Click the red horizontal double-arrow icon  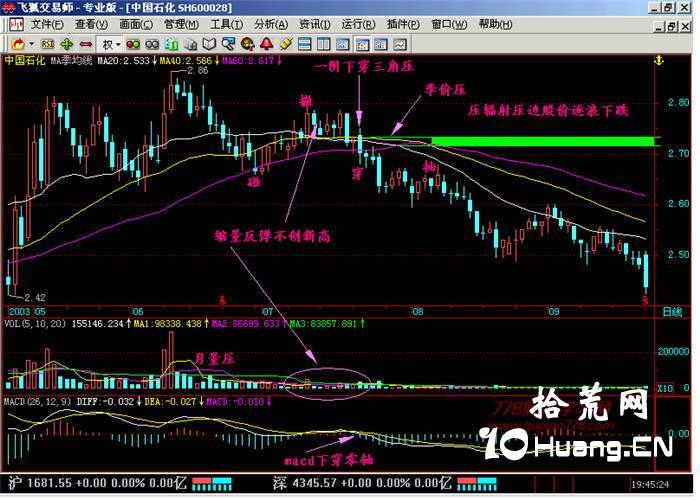pyautogui.click(x=86, y=44)
